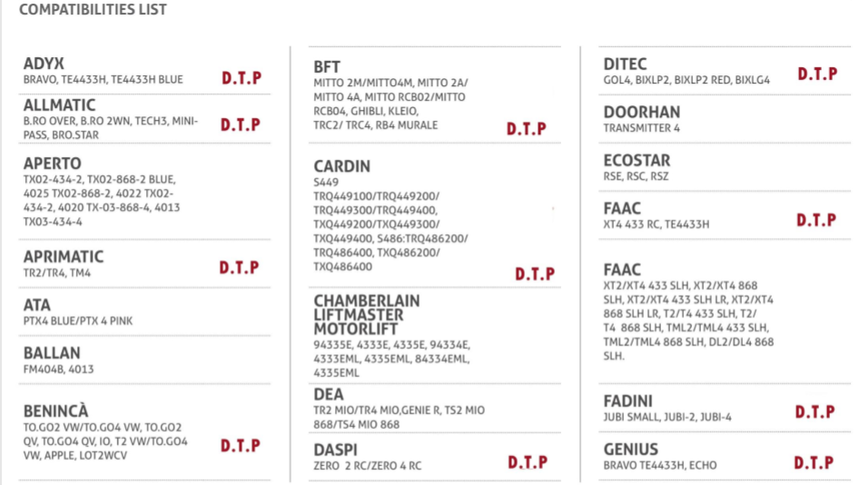Select the APERTO brand heading
Viewport: 868px width, 485px height.
tap(52, 163)
